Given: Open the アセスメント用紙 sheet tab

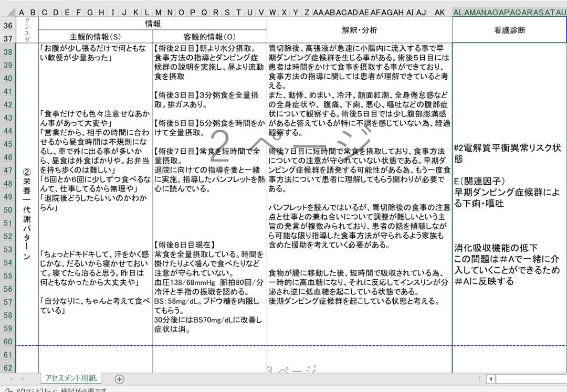Looking at the screenshot, I should click(71, 378).
